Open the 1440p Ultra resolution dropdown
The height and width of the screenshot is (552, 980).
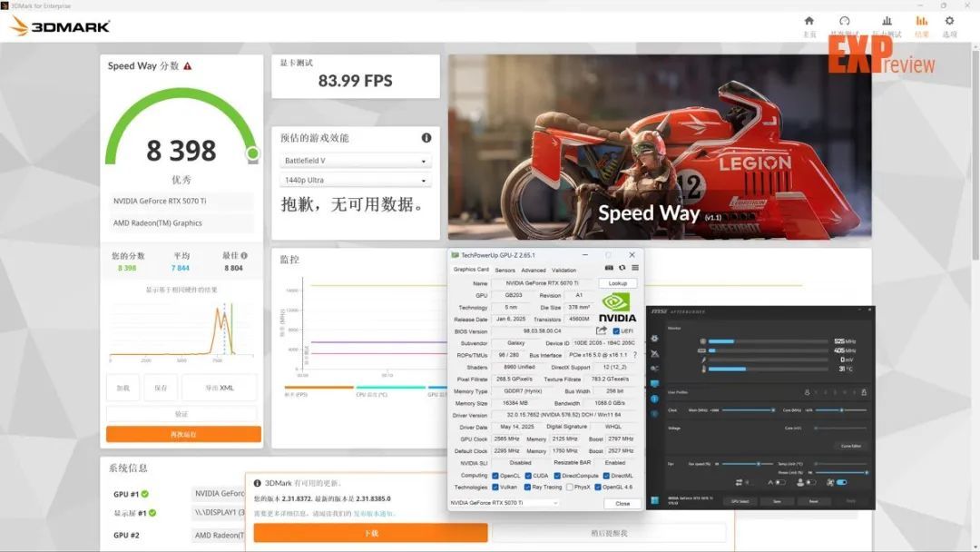(x=355, y=180)
